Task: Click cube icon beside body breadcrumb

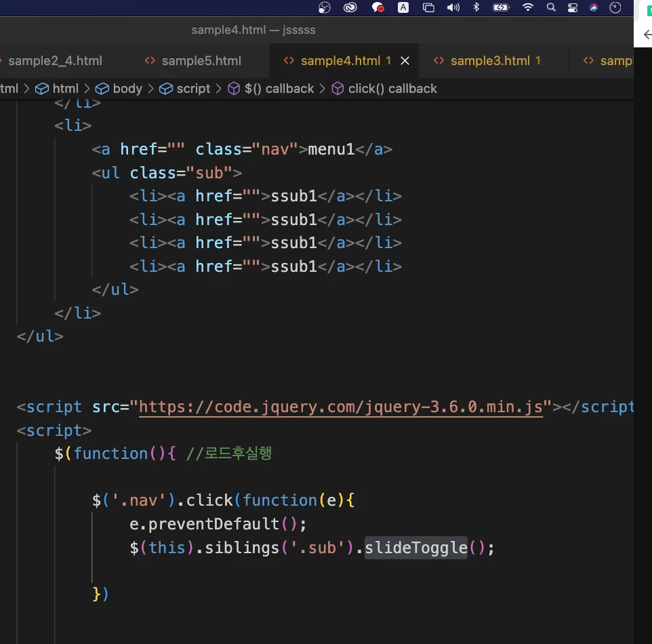Action: coord(102,89)
